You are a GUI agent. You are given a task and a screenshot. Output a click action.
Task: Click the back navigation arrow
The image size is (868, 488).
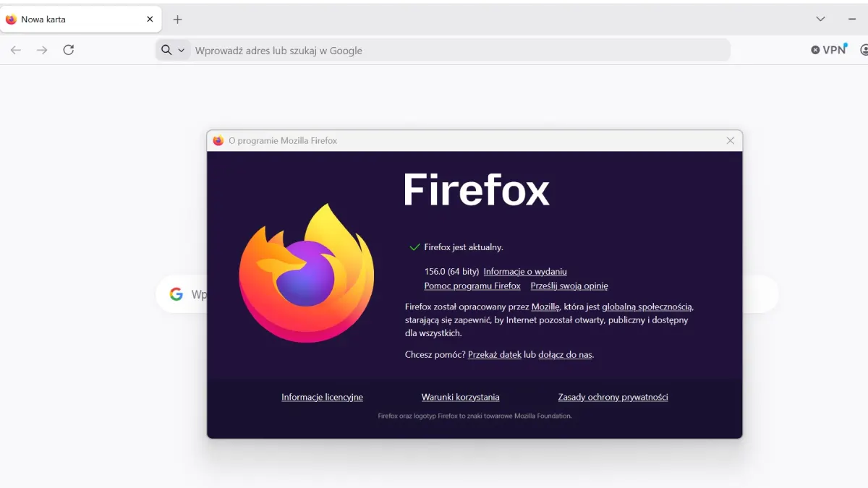16,50
